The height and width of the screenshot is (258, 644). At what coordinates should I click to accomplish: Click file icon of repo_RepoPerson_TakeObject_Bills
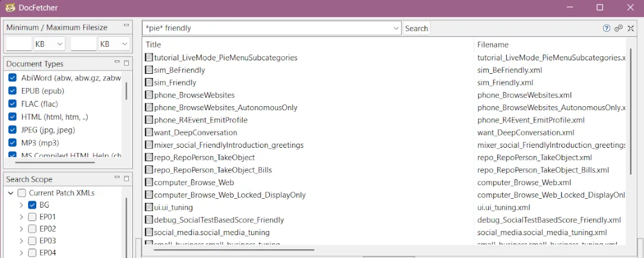click(x=149, y=170)
